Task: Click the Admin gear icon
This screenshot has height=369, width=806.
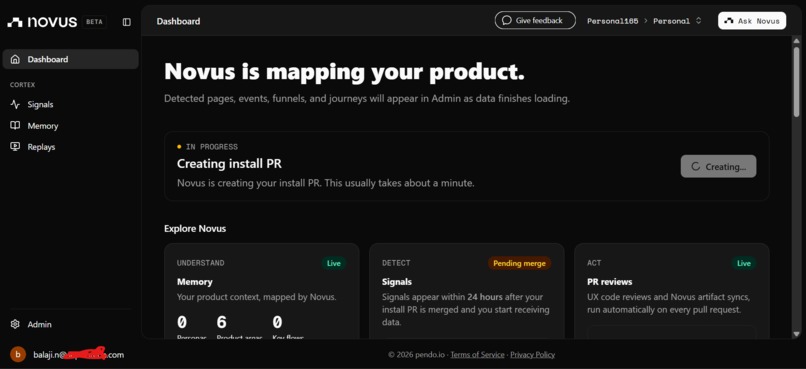Action: tap(15, 324)
